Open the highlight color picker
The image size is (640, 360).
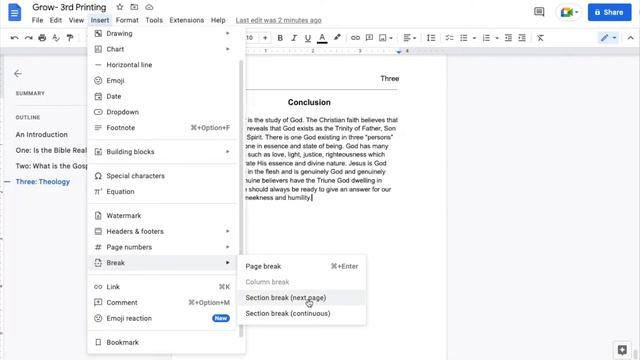pos(337,38)
